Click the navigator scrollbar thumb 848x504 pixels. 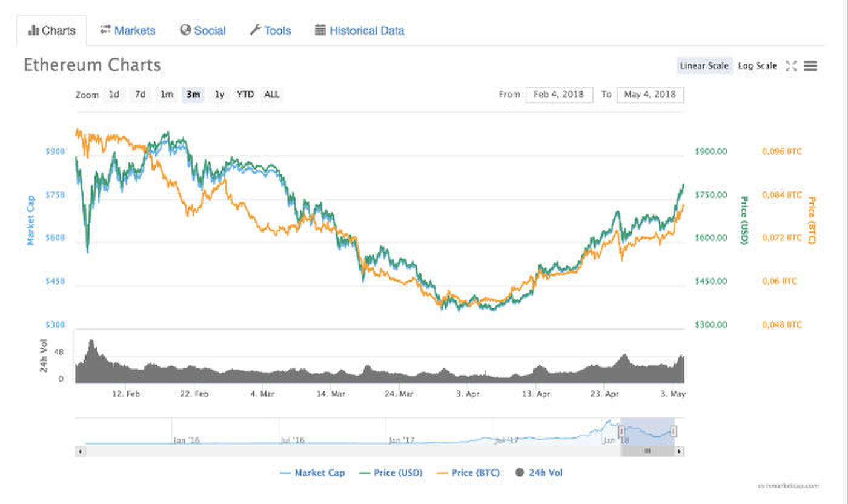[648, 451]
